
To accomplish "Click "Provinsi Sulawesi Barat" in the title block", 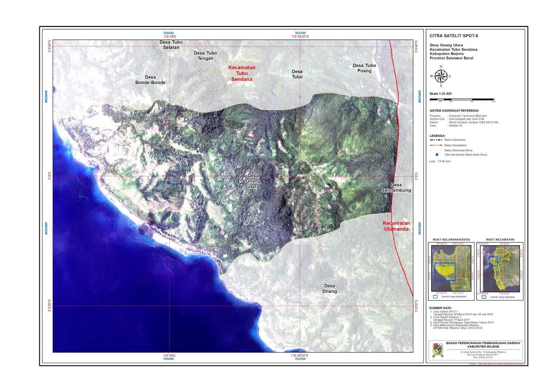I will pyautogui.click(x=452, y=58).
